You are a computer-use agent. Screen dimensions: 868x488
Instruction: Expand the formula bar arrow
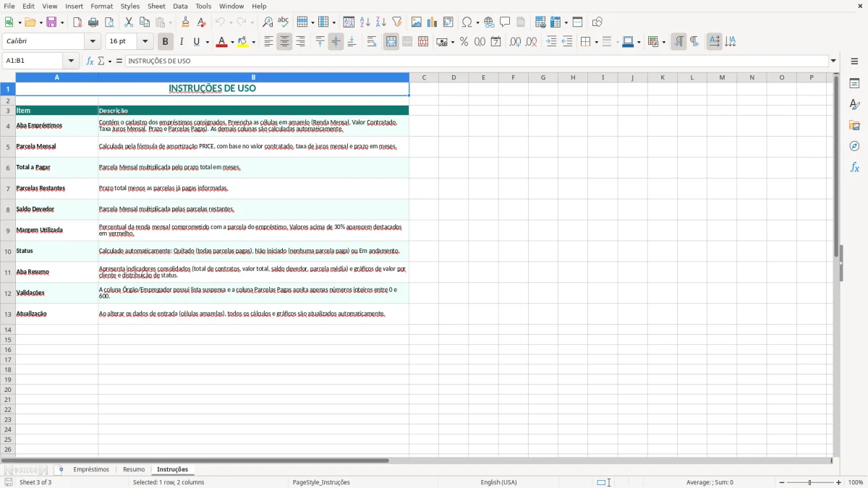click(833, 61)
